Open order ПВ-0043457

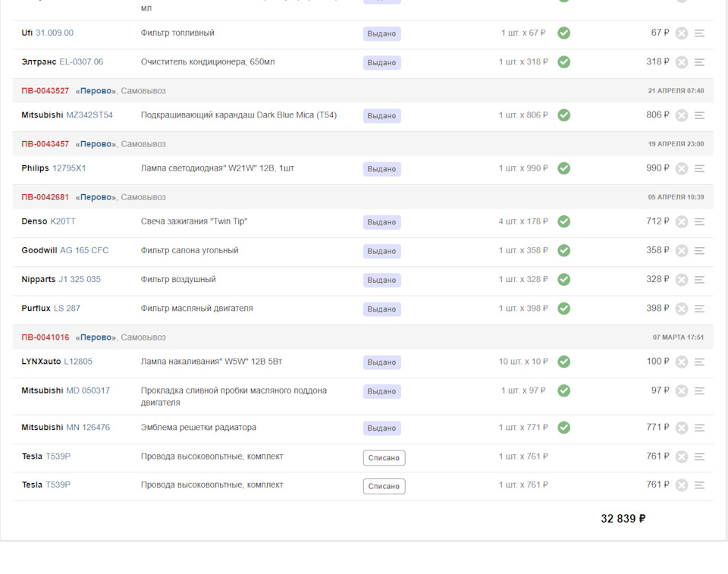click(x=45, y=144)
